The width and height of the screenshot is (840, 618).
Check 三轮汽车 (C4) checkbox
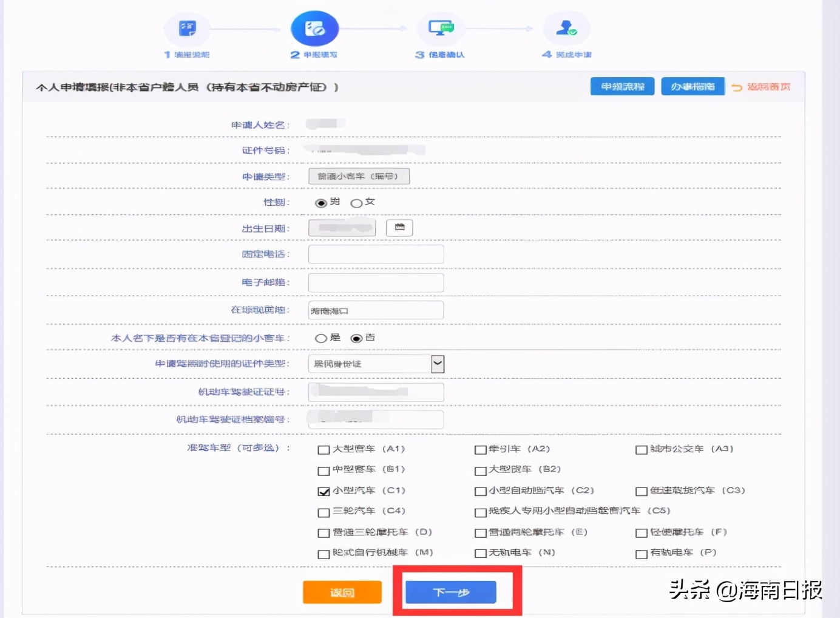(323, 512)
